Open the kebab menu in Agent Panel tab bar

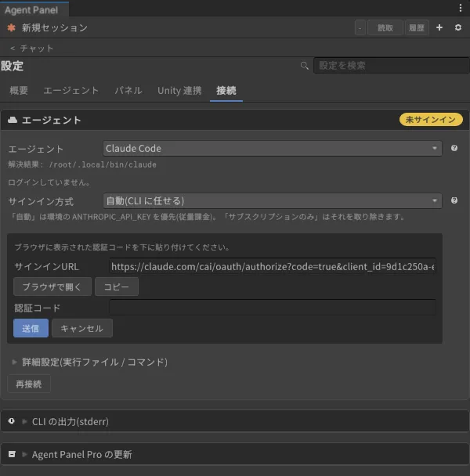461,8
